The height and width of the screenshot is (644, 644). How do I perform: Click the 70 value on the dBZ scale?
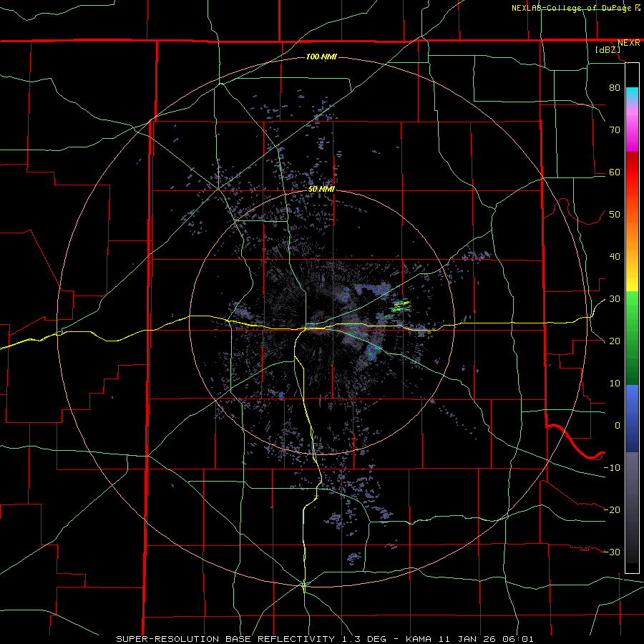[x=615, y=130]
